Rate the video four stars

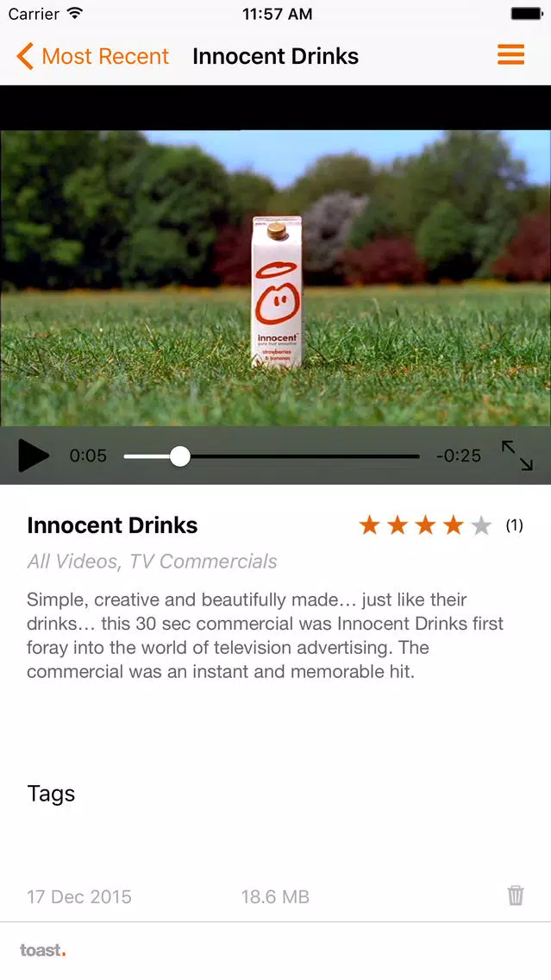click(454, 525)
